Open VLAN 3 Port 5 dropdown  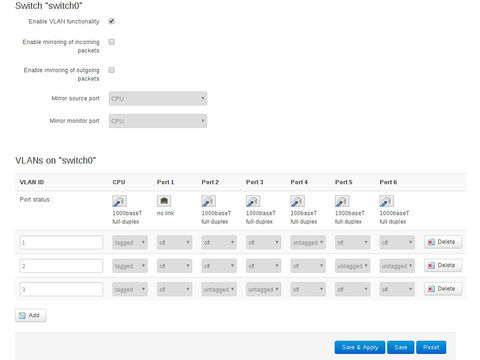tap(352, 289)
